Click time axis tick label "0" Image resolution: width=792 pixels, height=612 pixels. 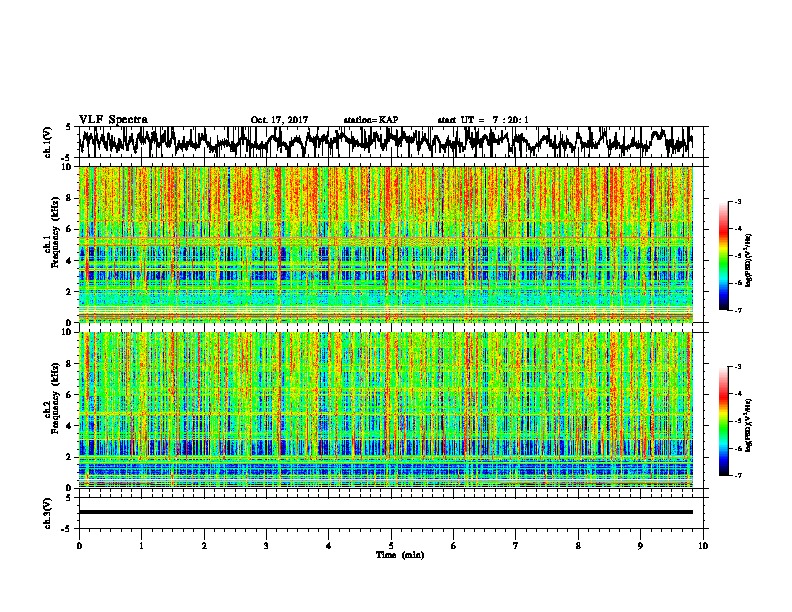(x=79, y=546)
